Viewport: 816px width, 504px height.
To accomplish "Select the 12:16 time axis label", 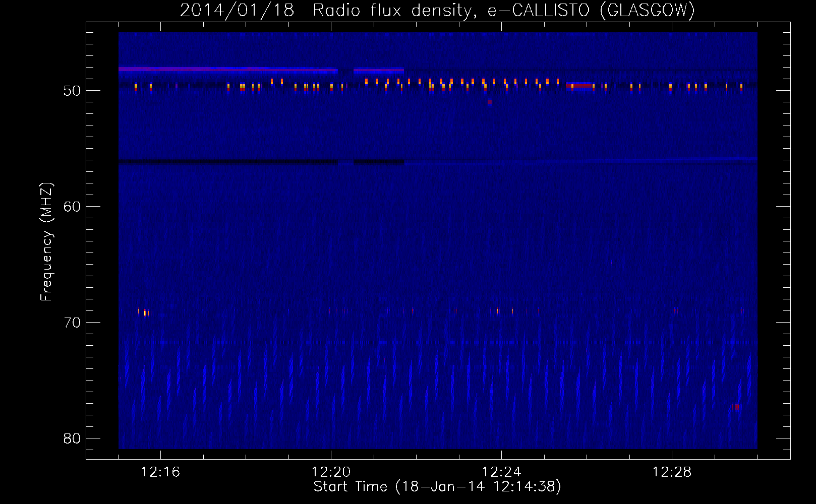I will coord(160,472).
